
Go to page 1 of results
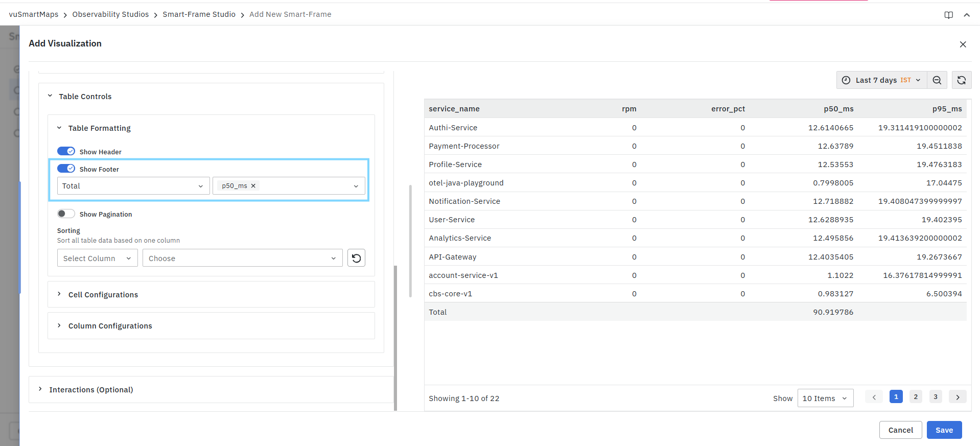[896, 396]
